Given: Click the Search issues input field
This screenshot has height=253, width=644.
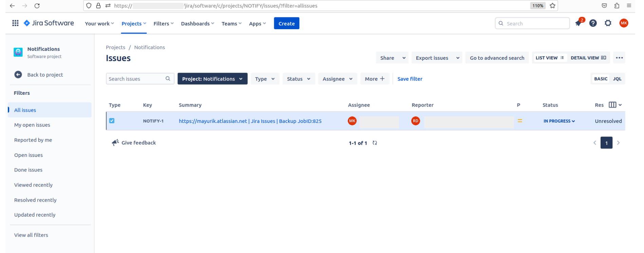Looking at the screenshot, I should pos(136,79).
